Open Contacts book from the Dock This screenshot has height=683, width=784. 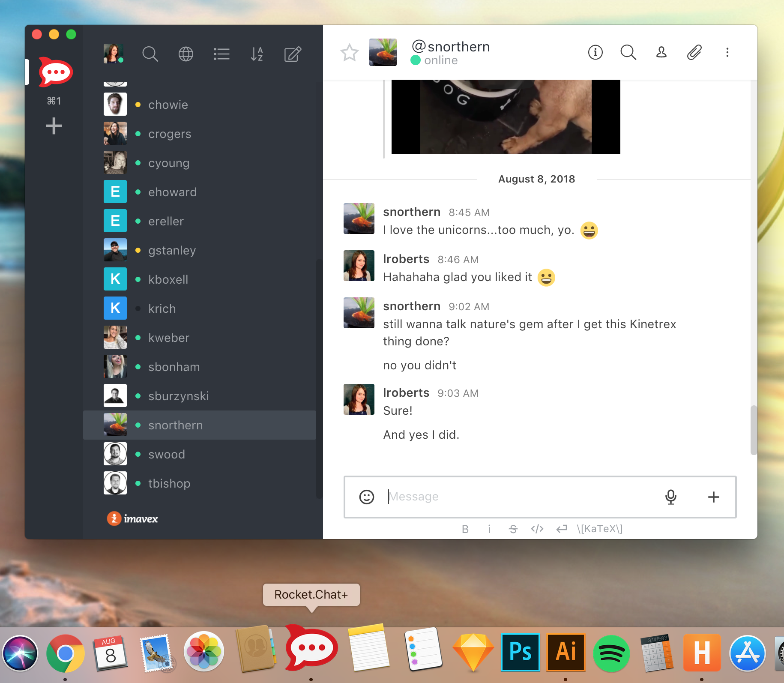click(256, 649)
